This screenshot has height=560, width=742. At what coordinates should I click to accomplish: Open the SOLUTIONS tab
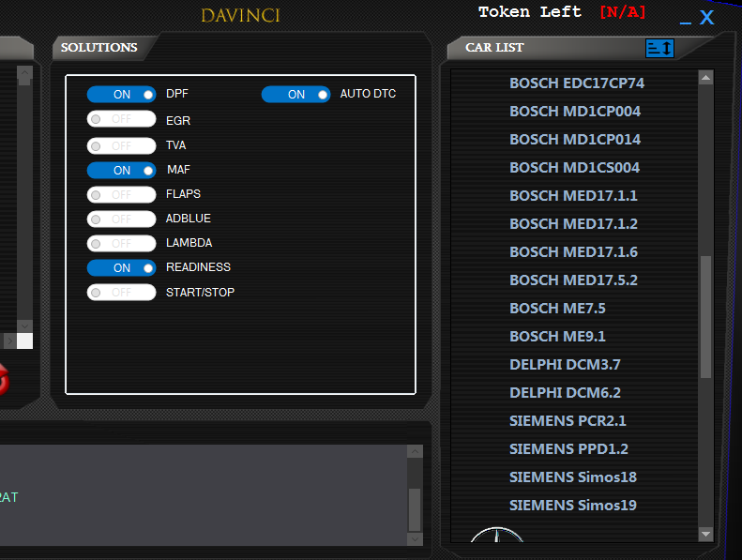[x=98, y=47]
